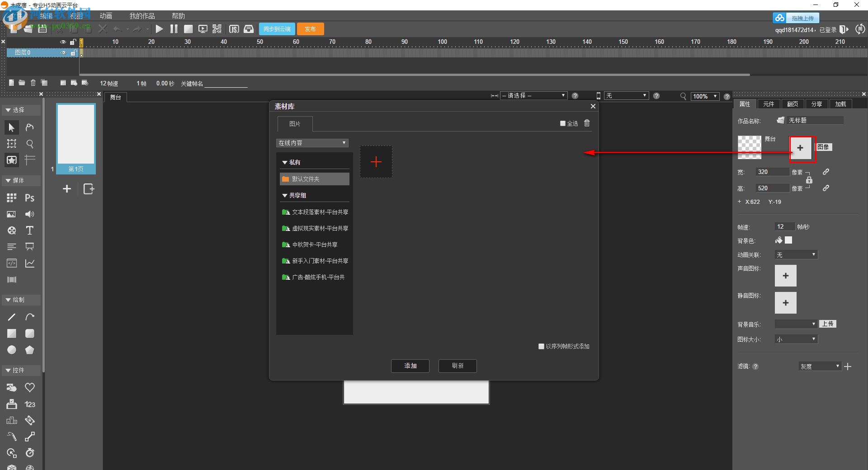Collapse the 共享组 section
Image resolution: width=868 pixels, height=470 pixels.
284,195
